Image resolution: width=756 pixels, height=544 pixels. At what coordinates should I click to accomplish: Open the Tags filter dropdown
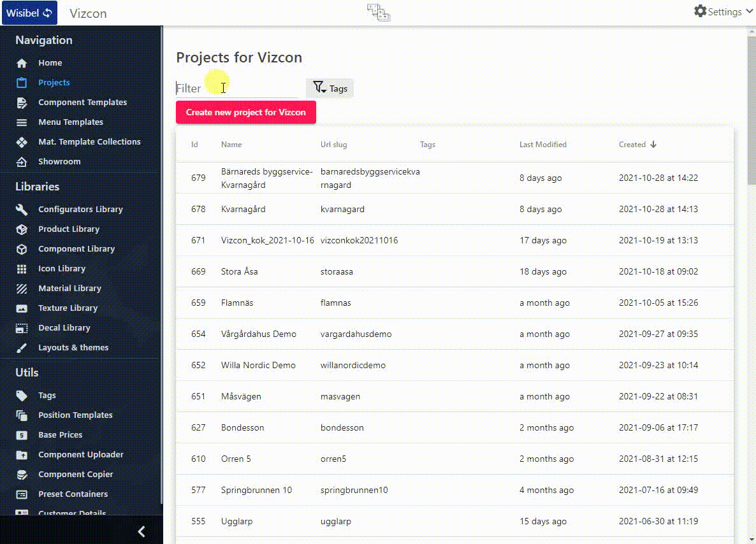pyautogui.click(x=330, y=89)
